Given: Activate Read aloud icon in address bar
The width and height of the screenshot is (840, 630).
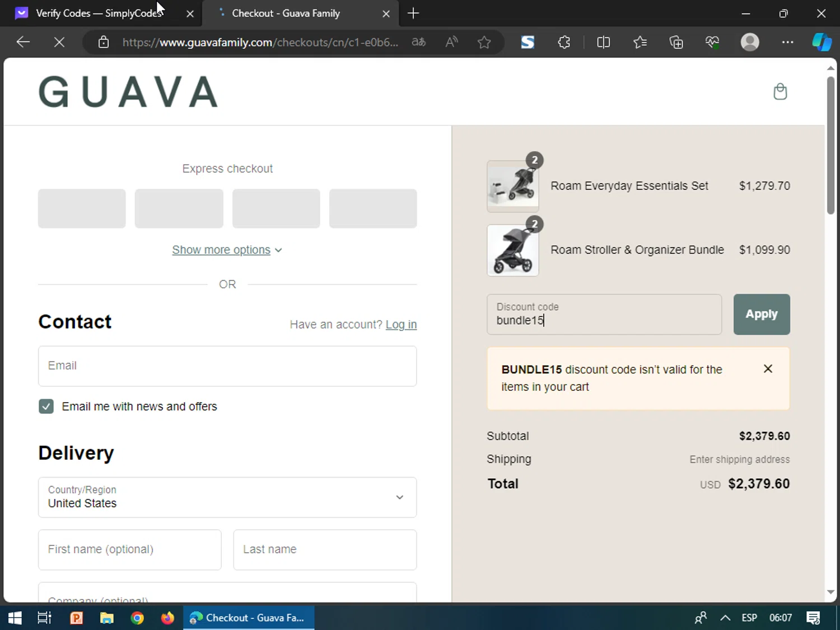Looking at the screenshot, I should tap(451, 42).
